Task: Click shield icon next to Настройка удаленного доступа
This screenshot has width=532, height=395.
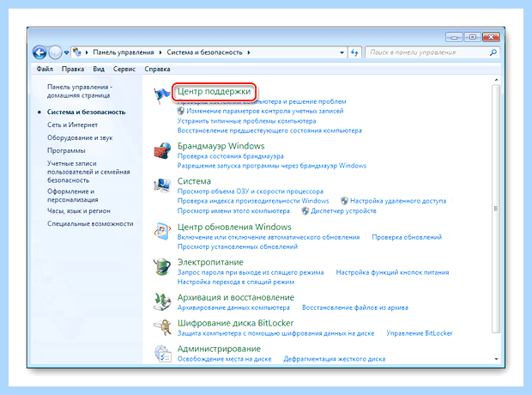Action: [344, 201]
